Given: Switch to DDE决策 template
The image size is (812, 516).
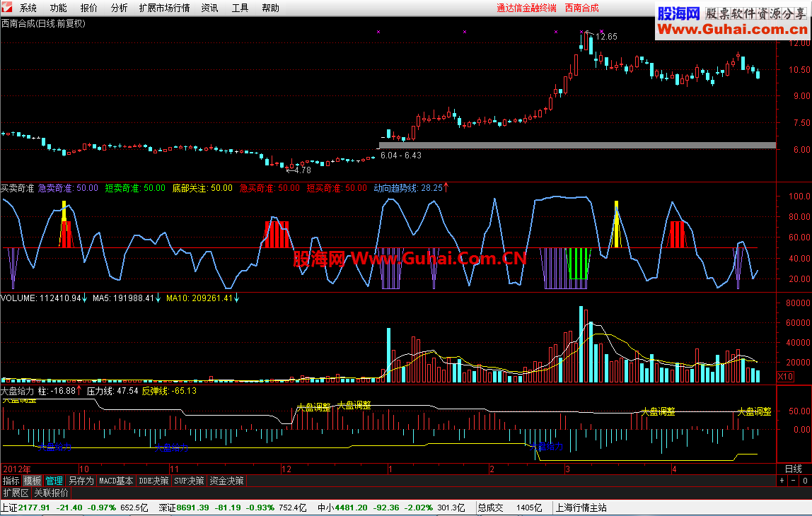Looking at the screenshot, I should coord(153,481).
